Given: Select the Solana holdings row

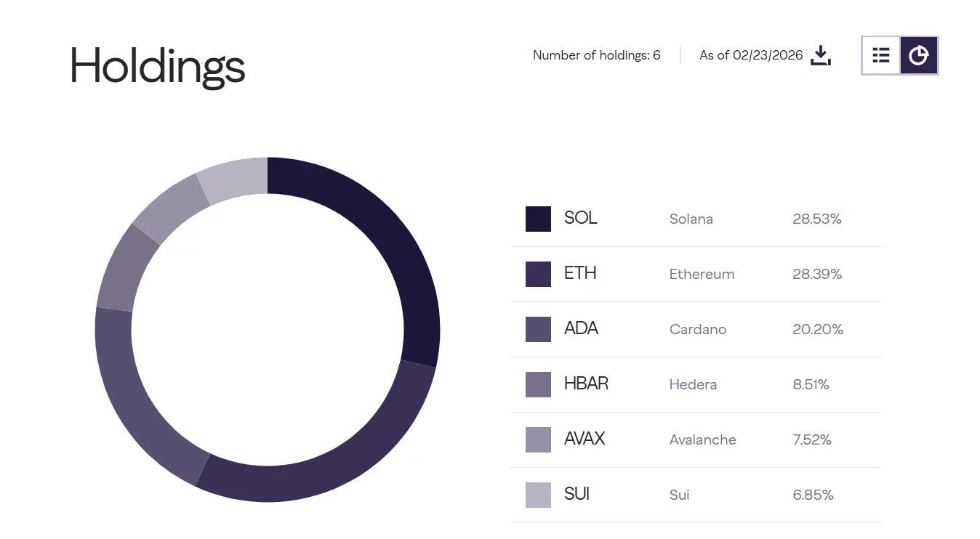Looking at the screenshot, I should click(691, 219).
